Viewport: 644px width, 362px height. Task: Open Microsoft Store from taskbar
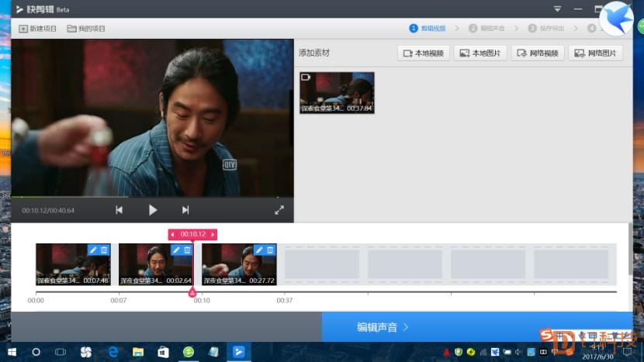163,352
